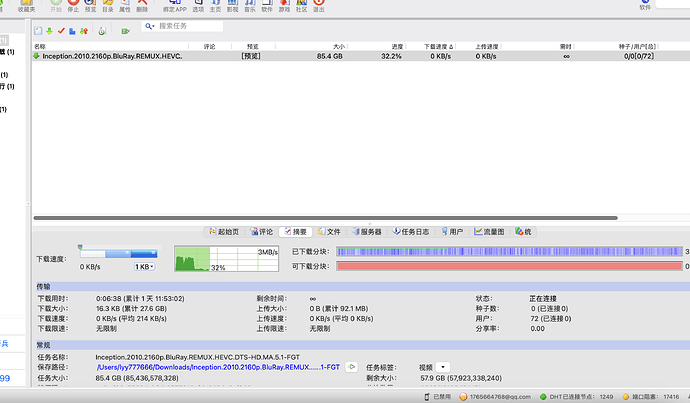Click the blue file filter icon

(x=72, y=31)
